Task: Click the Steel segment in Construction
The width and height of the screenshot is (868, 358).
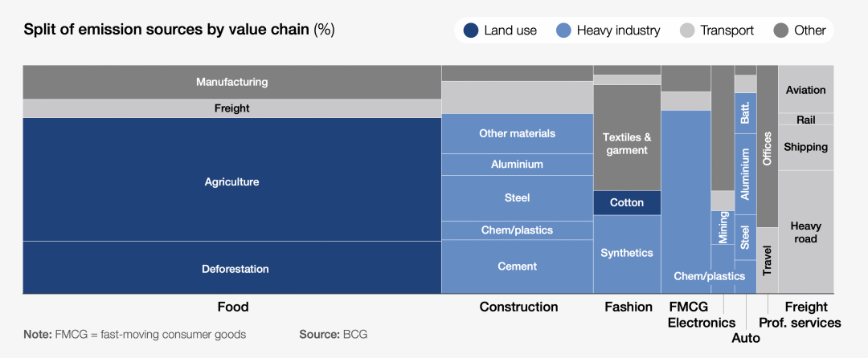Action: point(517,197)
